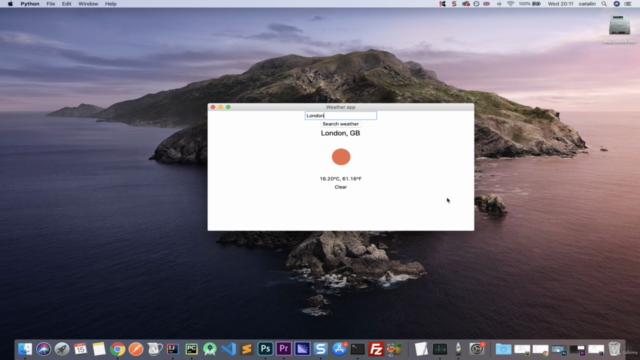The width and height of the screenshot is (640, 360).
Task: Minimize the Weather app using yellow button
Action: [x=220, y=107]
